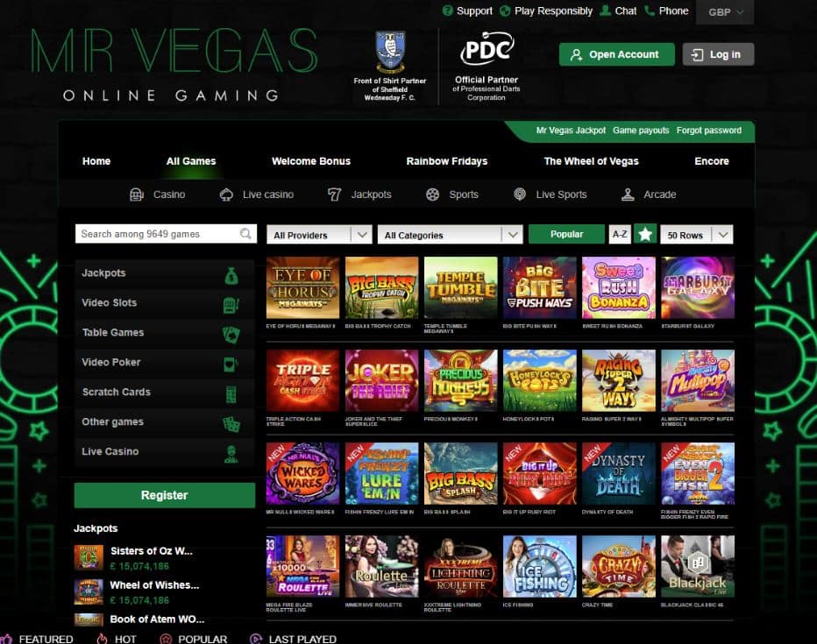The image size is (817, 644).
Task: Select the FEATURED bottom tab
Action: tap(38, 639)
